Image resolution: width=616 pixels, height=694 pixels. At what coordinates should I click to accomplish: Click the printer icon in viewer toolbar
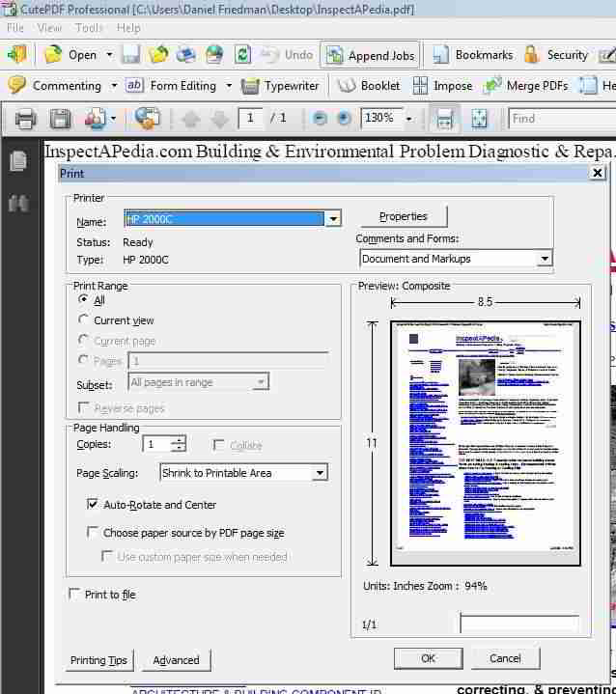tap(25, 119)
